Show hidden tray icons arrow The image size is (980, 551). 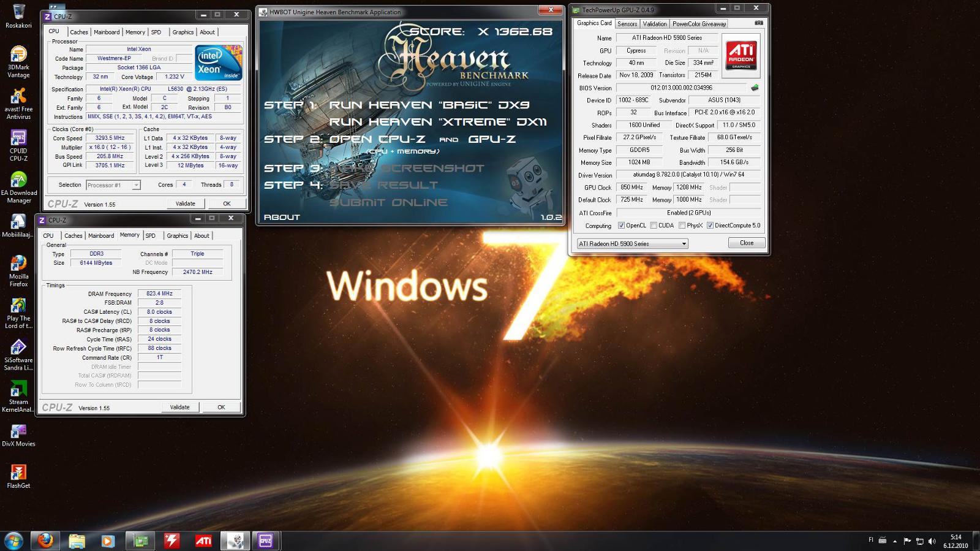pos(895,541)
